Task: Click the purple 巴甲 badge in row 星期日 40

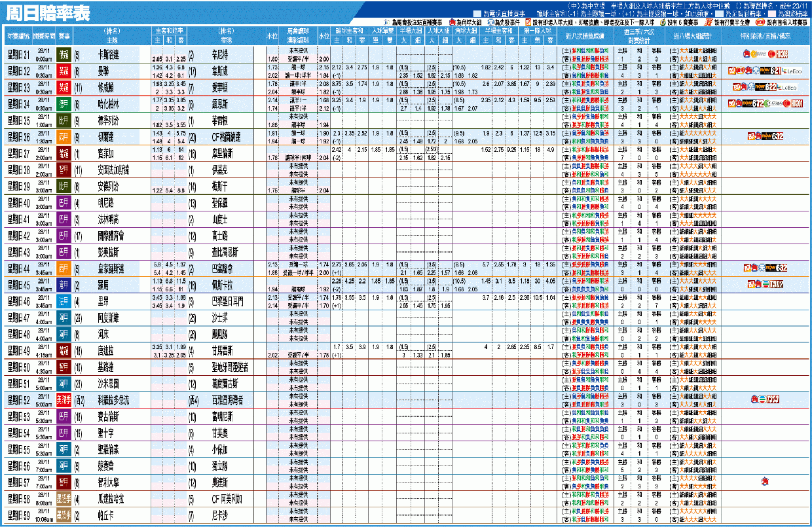Action: click(64, 202)
